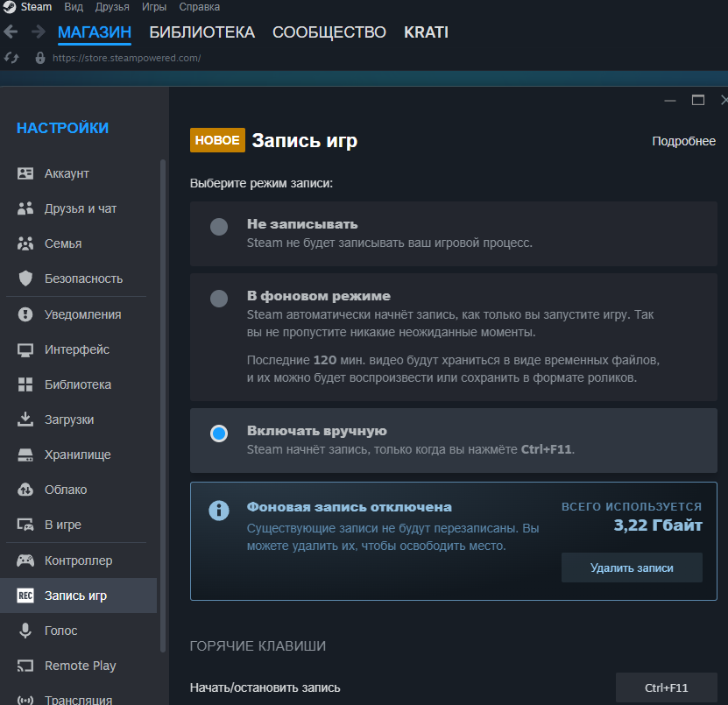Click the Аккаунт account card icon
Screen dimensions: 728x705
(25, 173)
